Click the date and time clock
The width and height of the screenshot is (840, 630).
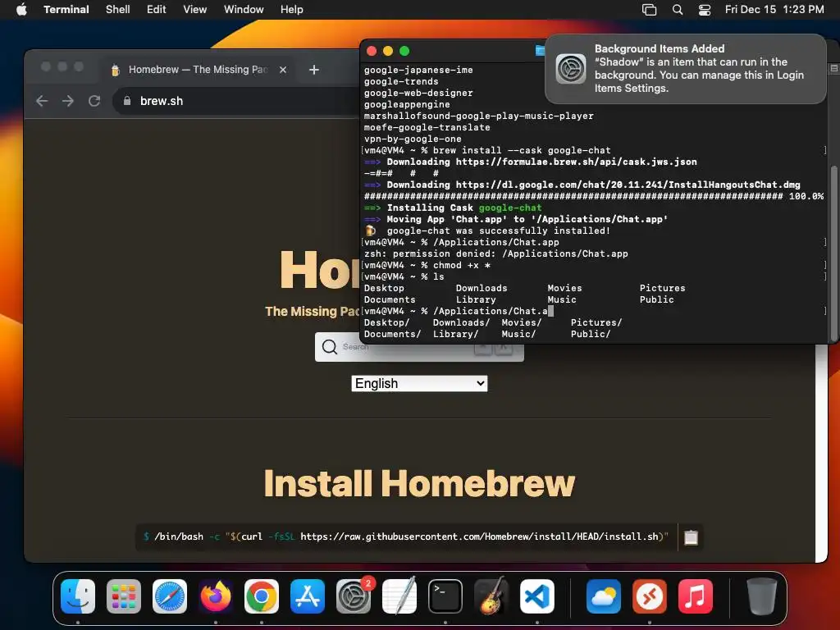(774, 9)
